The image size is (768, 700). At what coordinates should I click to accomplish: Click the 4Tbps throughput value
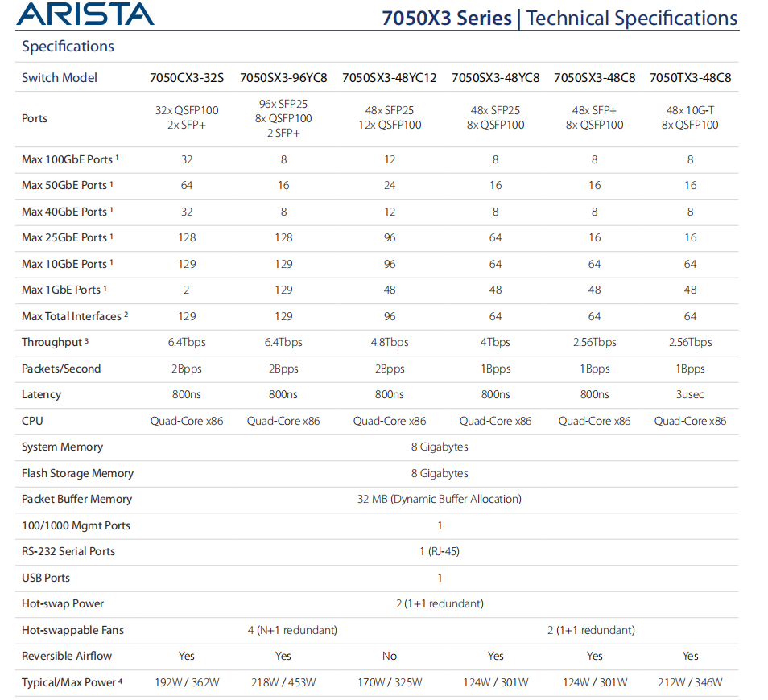[x=495, y=343]
